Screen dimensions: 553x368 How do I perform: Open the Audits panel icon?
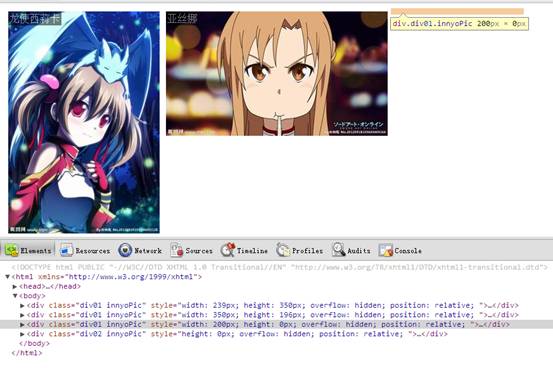coord(338,250)
